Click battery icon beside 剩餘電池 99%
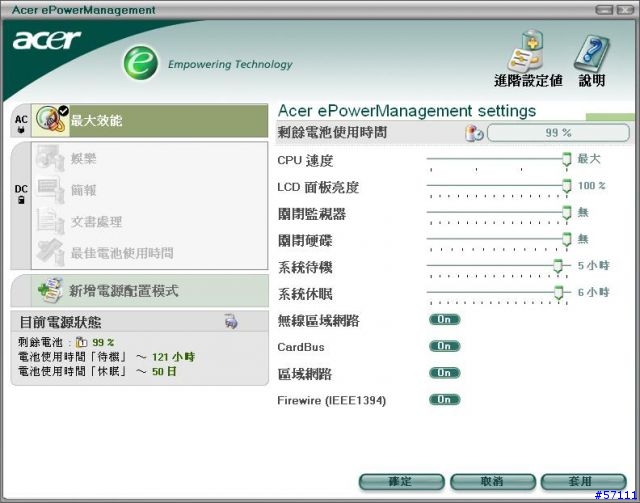Screen dimensions: 640x503 (81, 342)
